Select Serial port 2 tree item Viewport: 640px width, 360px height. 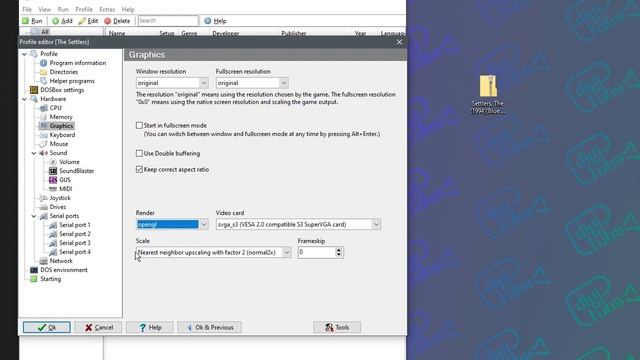coord(75,234)
